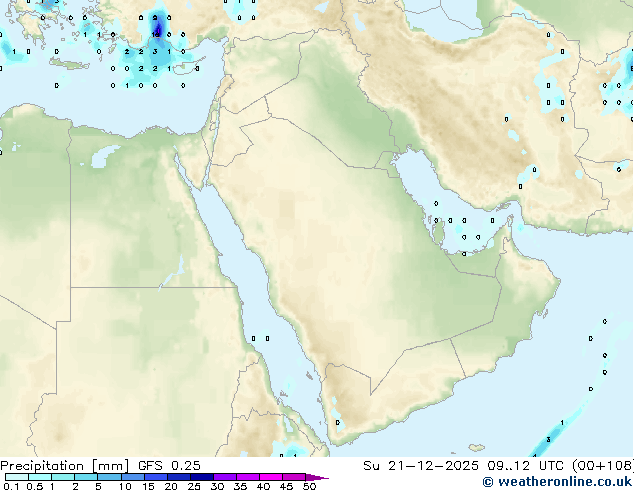Click the 0.1–0.5 mm palest legend swatch
The height and width of the screenshot is (490, 634).
[17, 477]
